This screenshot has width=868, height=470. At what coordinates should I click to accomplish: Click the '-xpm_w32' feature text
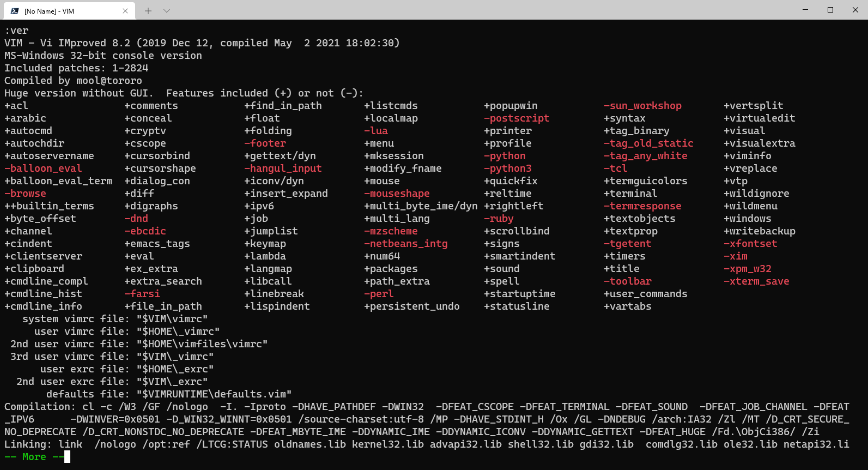[x=748, y=269]
